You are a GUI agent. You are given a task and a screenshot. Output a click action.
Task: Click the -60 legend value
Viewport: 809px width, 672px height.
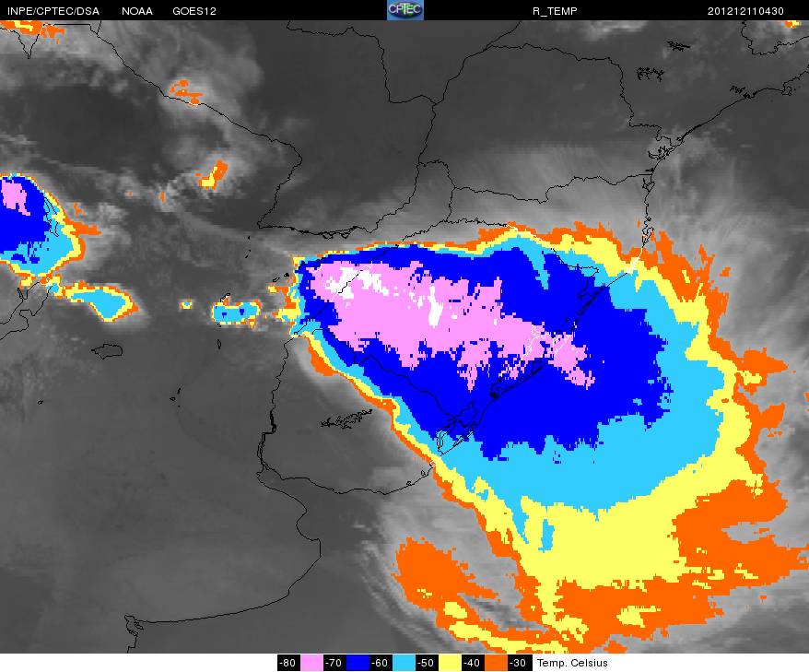point(381,663)
